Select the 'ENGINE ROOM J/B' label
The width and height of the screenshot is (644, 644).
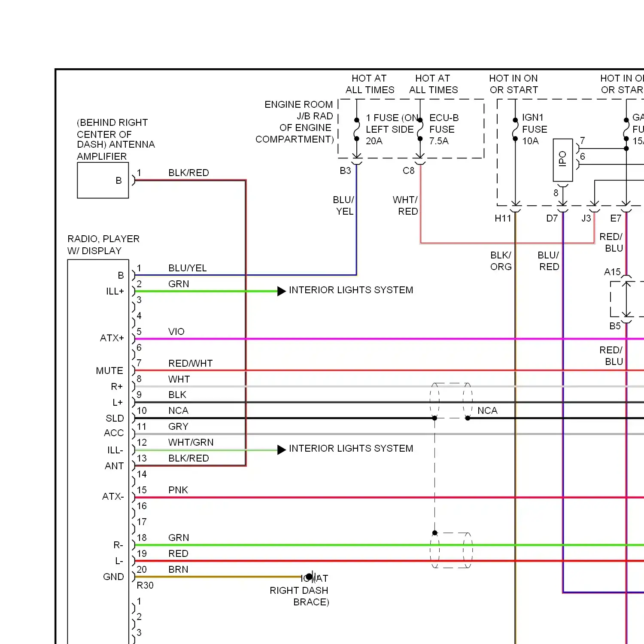click(295, 122)
